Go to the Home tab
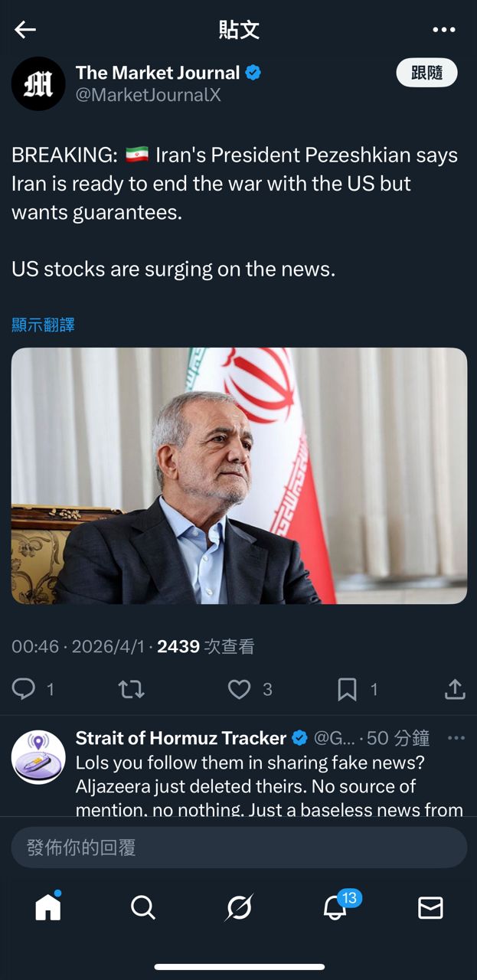This screenshot has height=980, width=477. (x=48, y=907)
